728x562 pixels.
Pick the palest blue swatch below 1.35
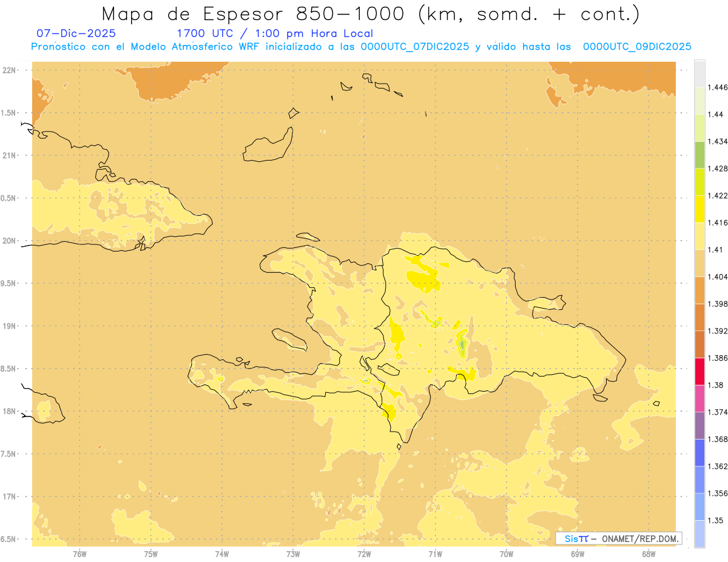[699, 534]
